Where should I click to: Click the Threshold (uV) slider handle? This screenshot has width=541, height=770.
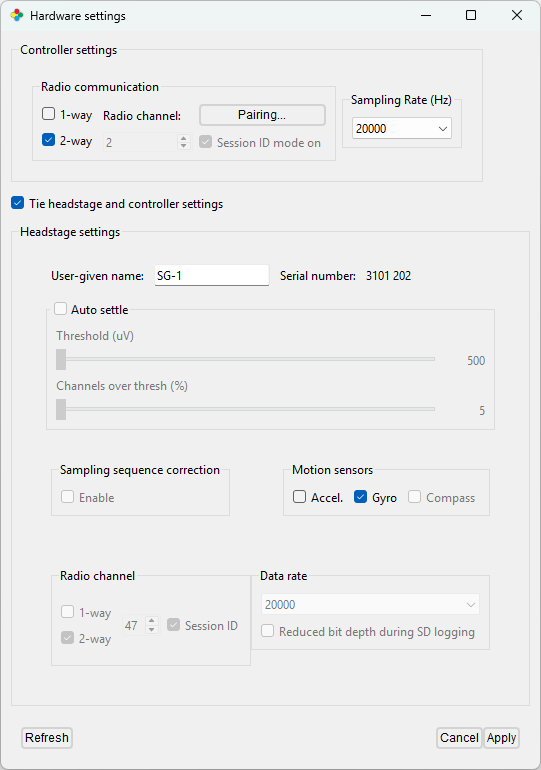(x=61, y=359)
